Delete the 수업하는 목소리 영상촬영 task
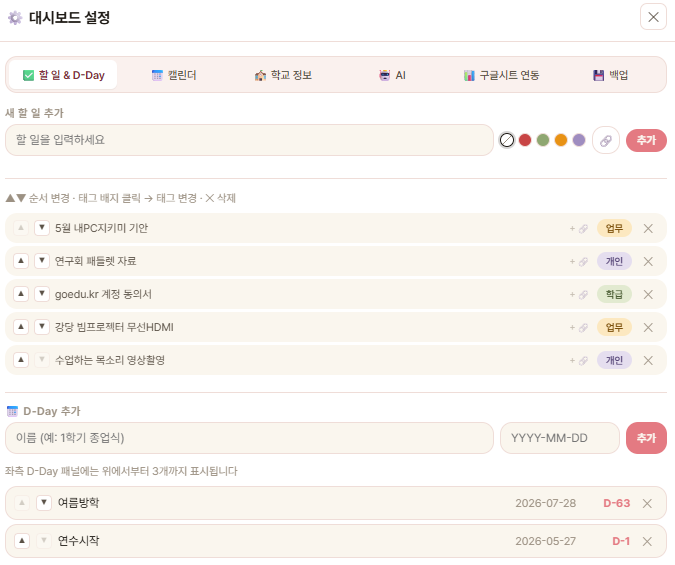Screen dimensions: 675x565 [x=648, y=360]
